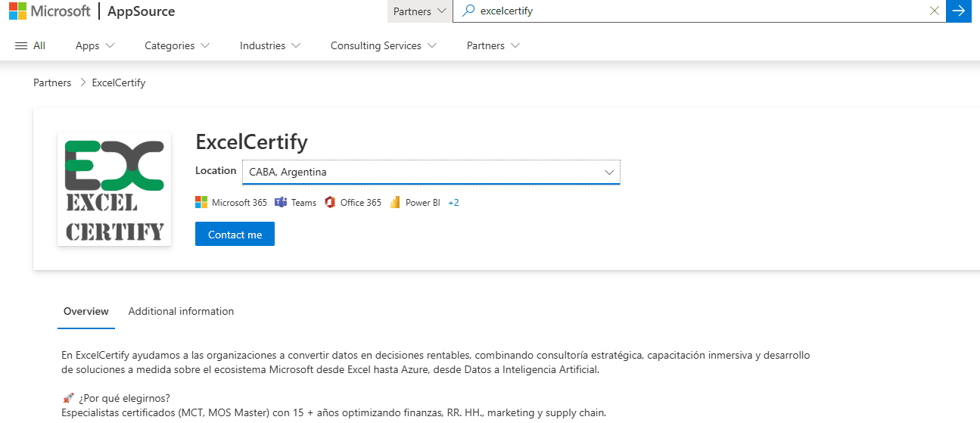Click the Power BI product icon
This screenshot has width=980, height=423.
(x=395, y=203)
